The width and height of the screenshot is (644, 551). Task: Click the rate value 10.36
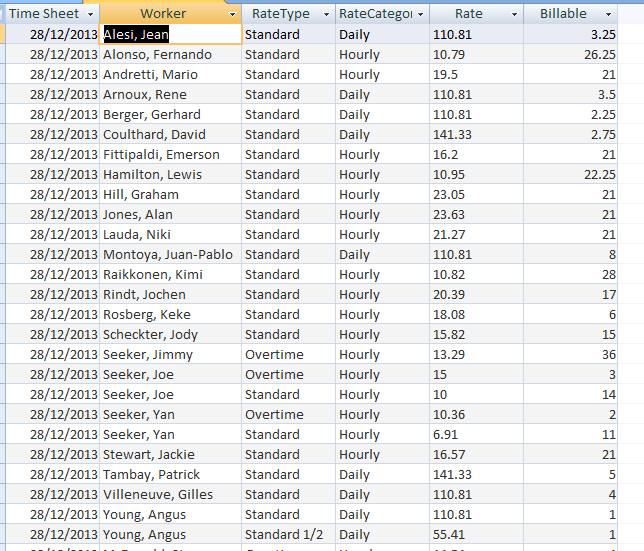pyautogui.click(x=476, y=414)
